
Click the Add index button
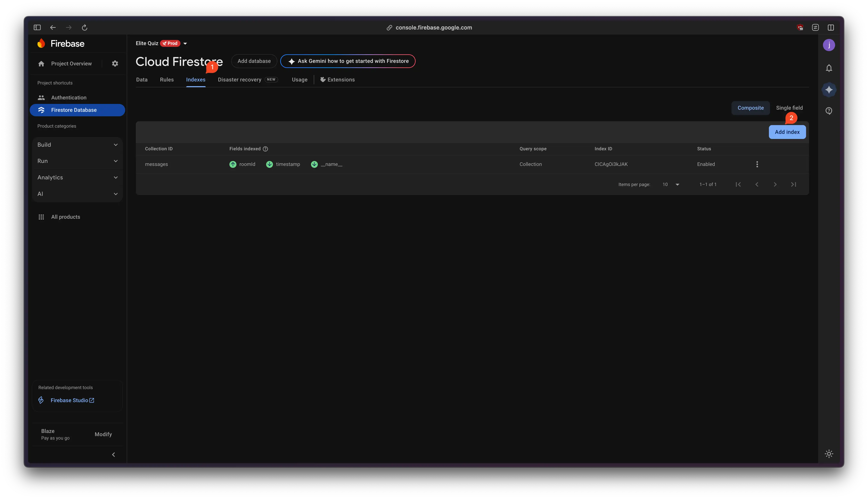coord(787,132)
